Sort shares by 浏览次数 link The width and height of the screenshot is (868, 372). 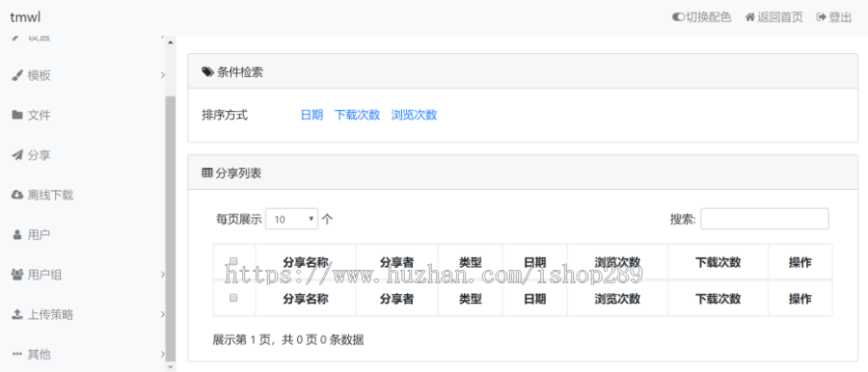414,115
